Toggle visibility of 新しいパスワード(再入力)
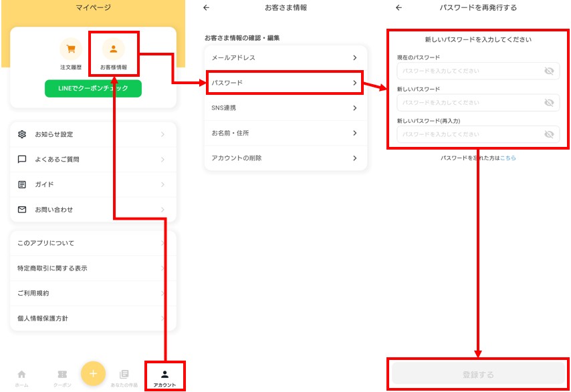571x392 pixels. [x=549, y=134]
